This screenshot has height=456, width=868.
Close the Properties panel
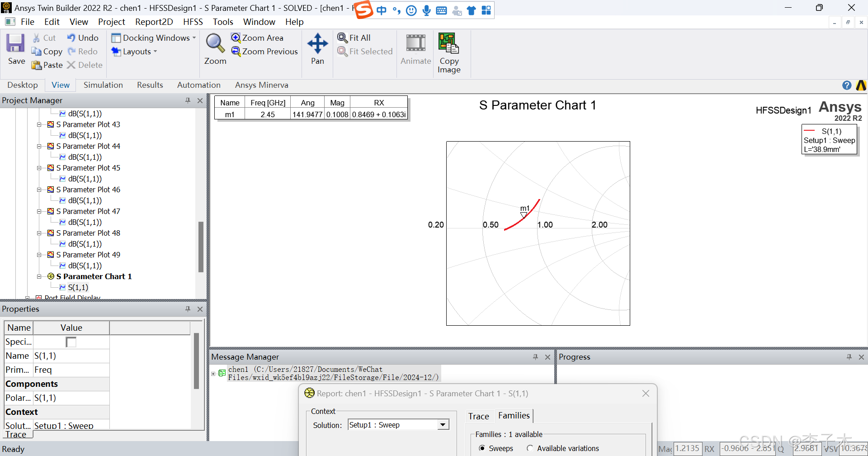coord(200,309)
